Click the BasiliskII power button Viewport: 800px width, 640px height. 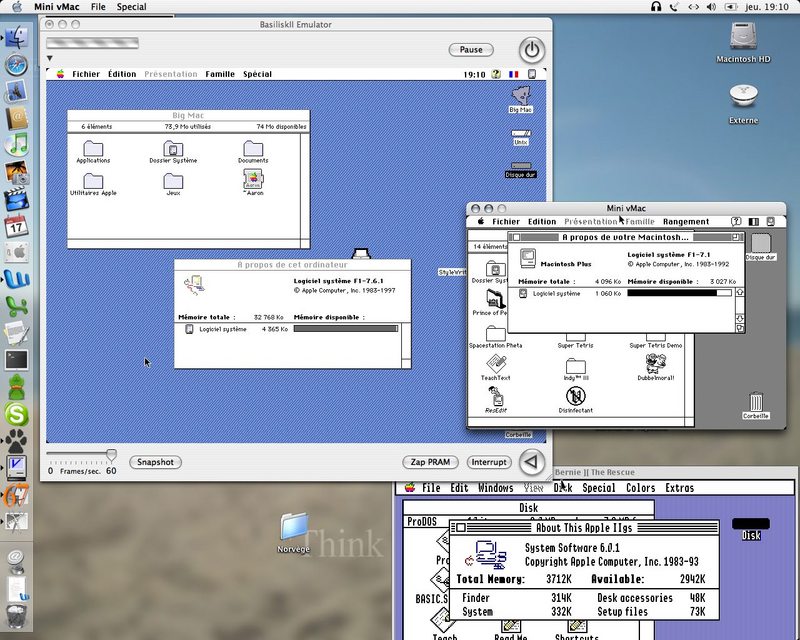click(x=532, y=50)
